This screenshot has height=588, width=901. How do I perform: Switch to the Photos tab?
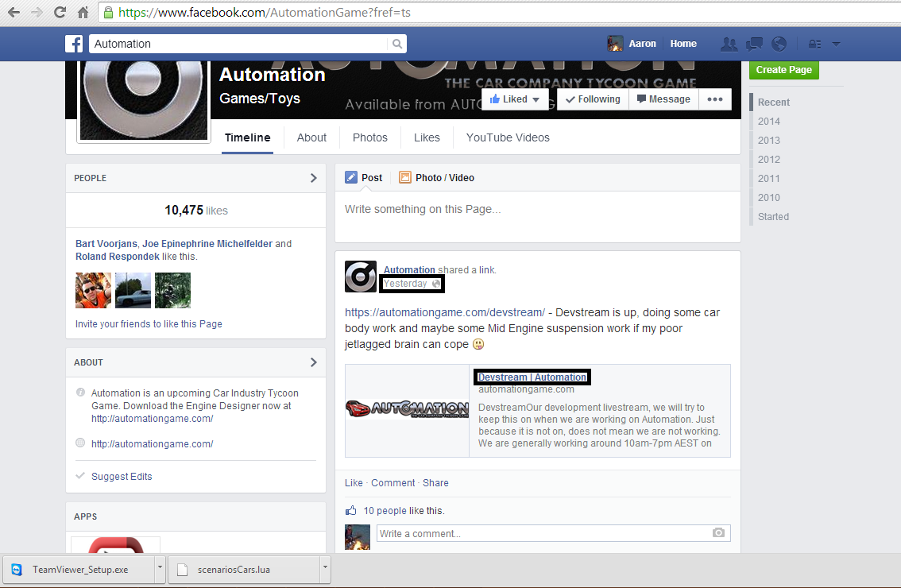(369, 137)
